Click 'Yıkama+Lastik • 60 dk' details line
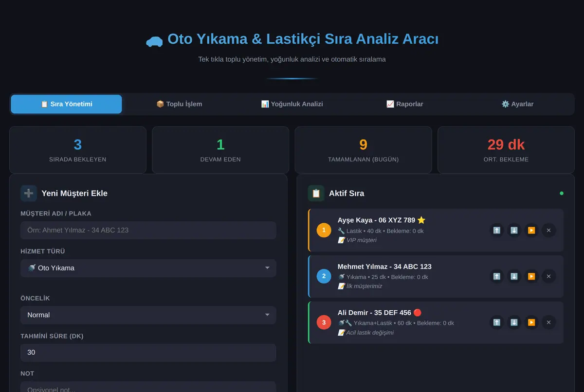 point(396,323)
